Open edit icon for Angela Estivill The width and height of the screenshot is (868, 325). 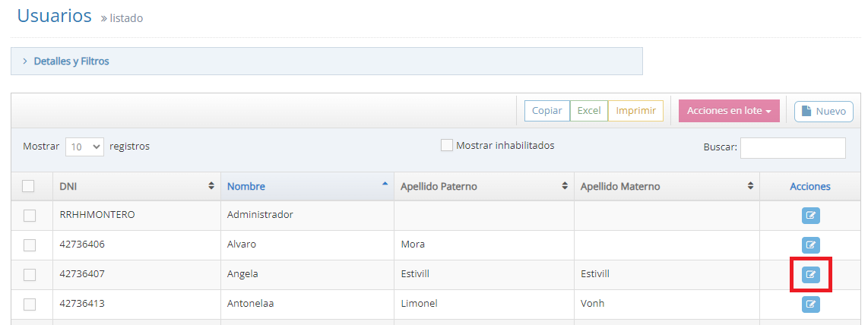(x=810, y=275)
